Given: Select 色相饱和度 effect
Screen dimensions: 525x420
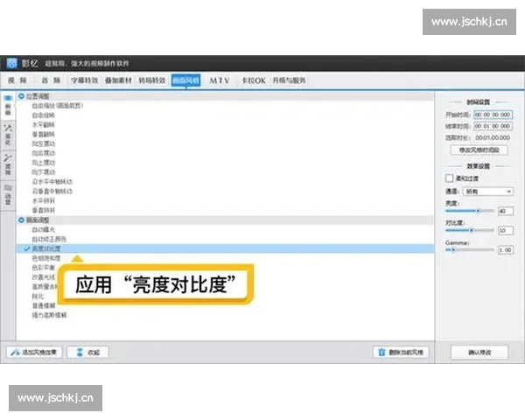Looking at the screenshot, I should pyautogui.click(x=46, y=258).
